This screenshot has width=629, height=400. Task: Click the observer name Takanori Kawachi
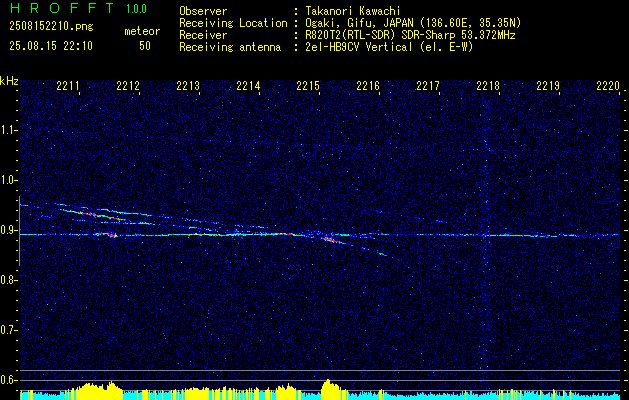pos(353,11)
